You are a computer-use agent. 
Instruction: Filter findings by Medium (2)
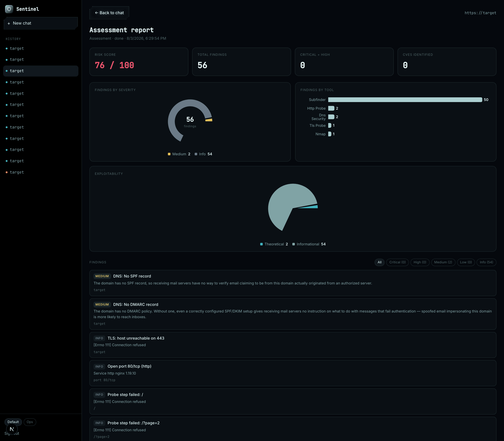coord(443,262)
